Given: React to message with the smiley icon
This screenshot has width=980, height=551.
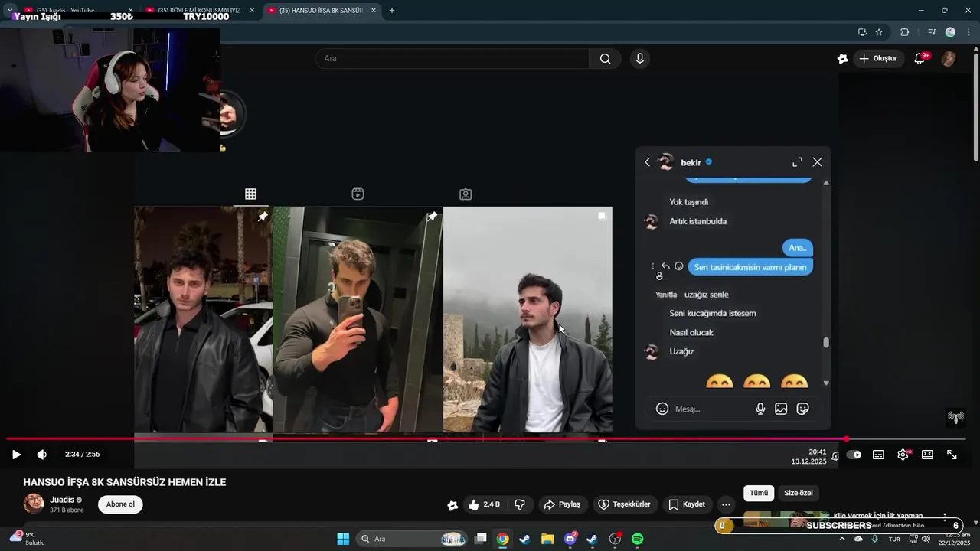Looking at the screenshot, I should click(679, 266).
